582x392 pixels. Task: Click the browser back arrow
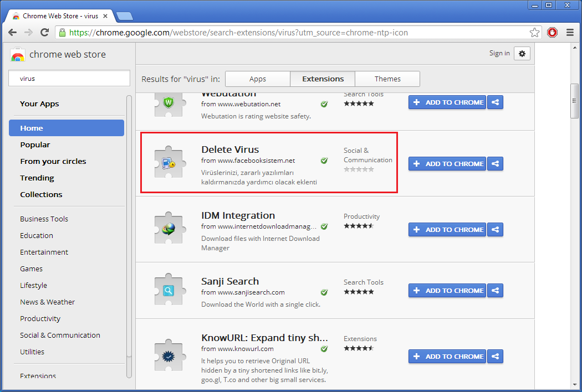(x=12, y=33)
